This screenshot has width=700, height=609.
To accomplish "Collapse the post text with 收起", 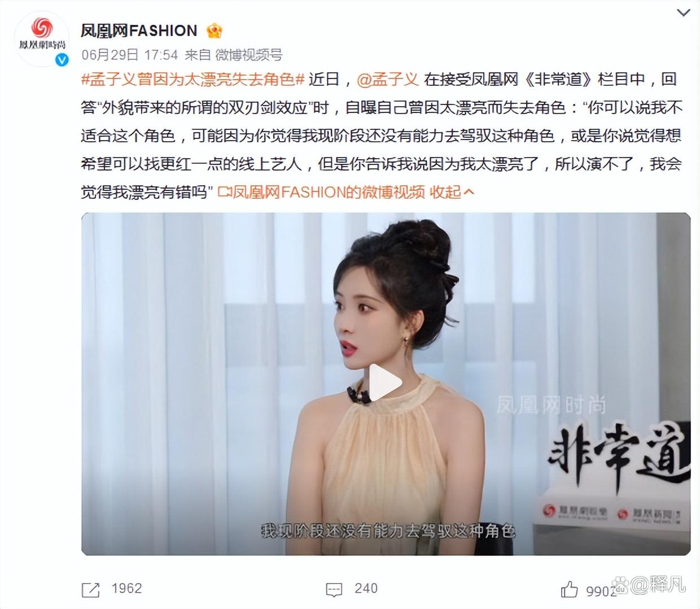I will (x=445, y=192).
